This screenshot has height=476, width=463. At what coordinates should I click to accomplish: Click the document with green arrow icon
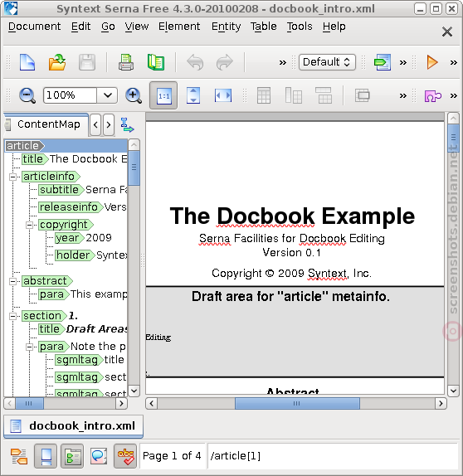click(x=383, y=62)
